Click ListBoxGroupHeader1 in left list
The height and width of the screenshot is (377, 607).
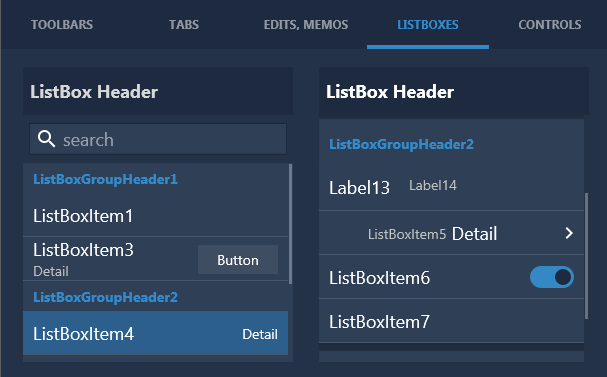[105, 179]
